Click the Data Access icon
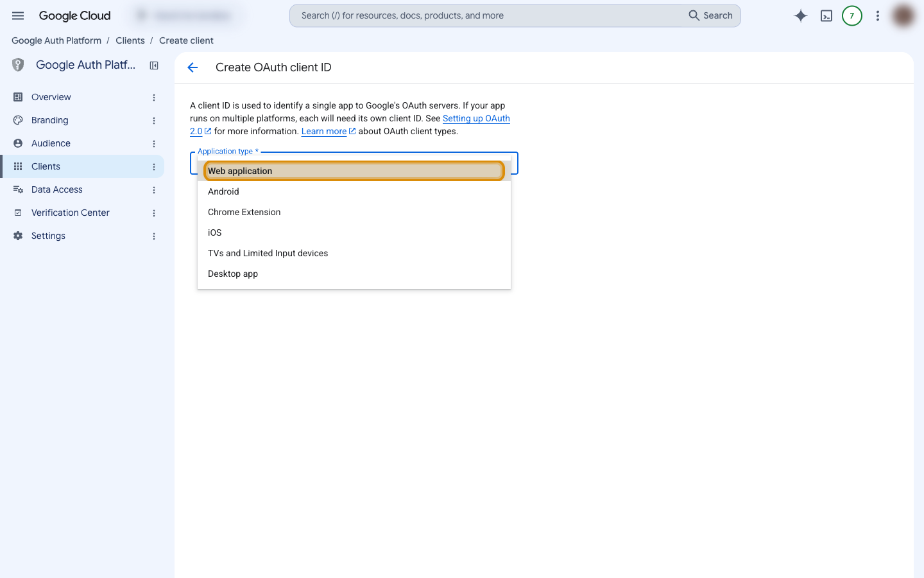The width and height of the screenshot is (924, 578). (18, 189)
